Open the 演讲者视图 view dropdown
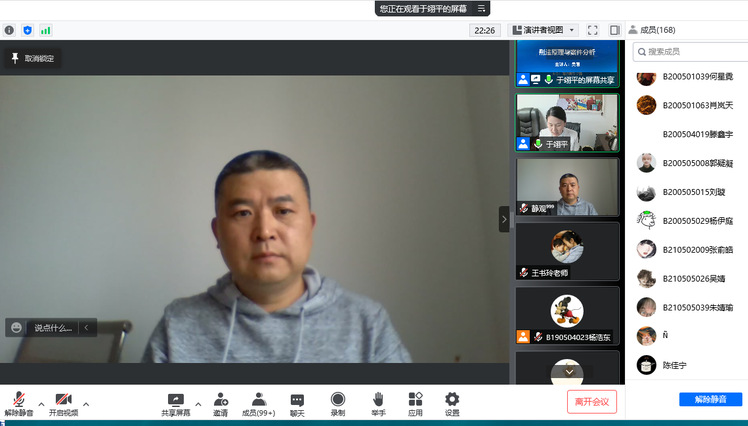This screenshot has width=748, height=426. (543, 30)
